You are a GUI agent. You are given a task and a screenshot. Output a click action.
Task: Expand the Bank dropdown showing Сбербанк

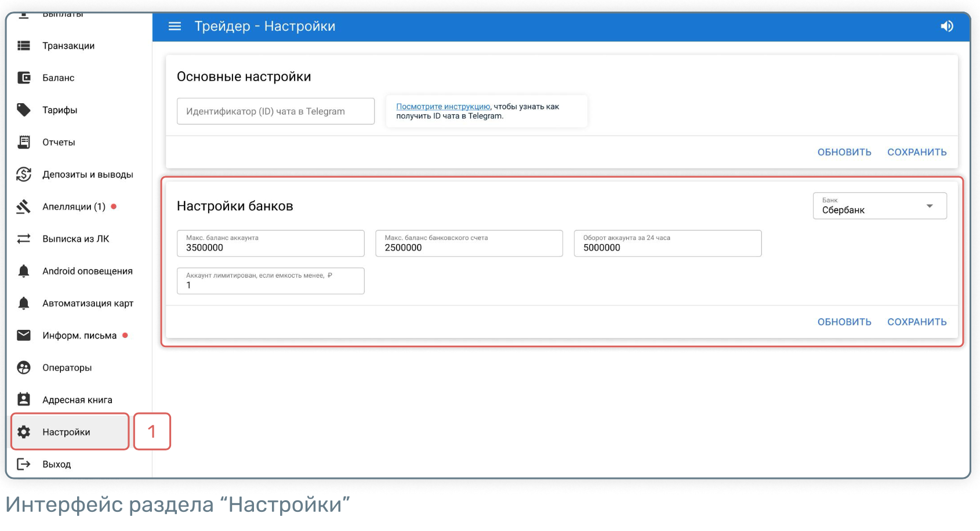coord(879,206)
